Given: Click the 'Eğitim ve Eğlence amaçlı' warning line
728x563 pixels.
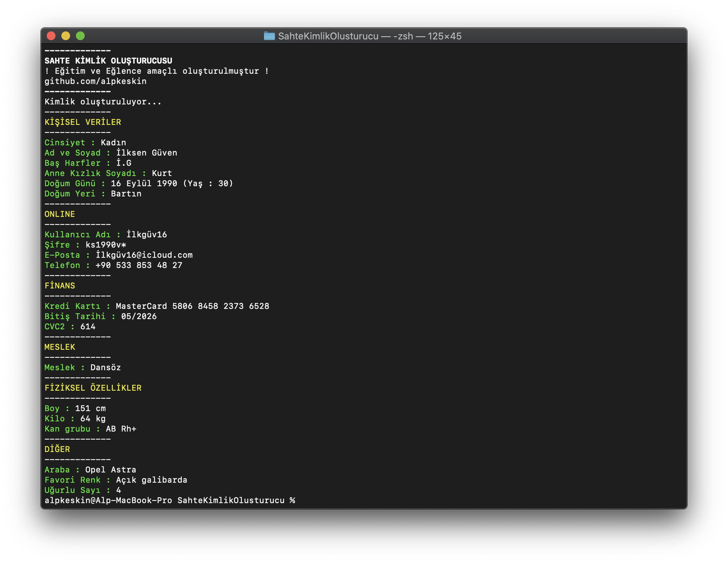Looking at the screenshot, I should [x=157, y=71].
